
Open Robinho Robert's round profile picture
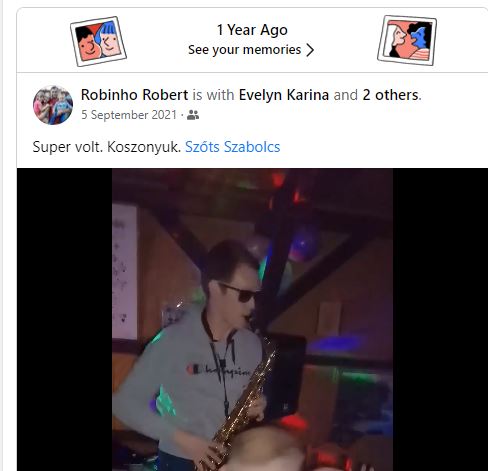[x=53, y=105]
